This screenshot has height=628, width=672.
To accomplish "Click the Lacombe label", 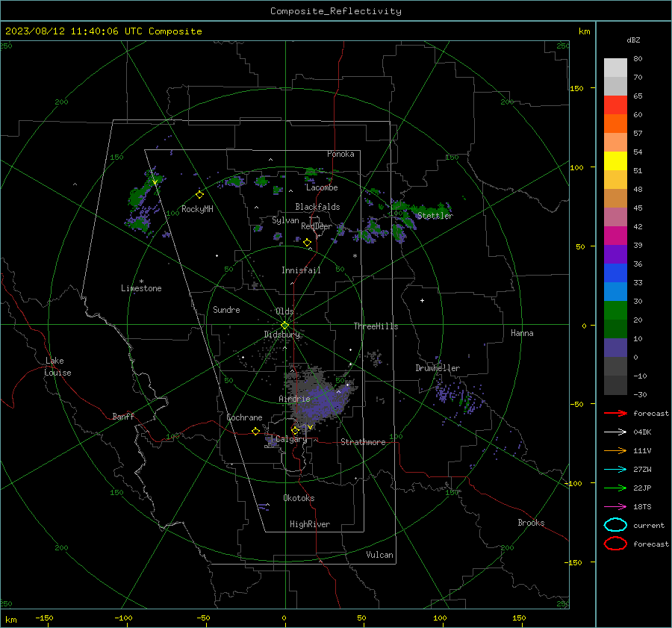I will 322,187.
